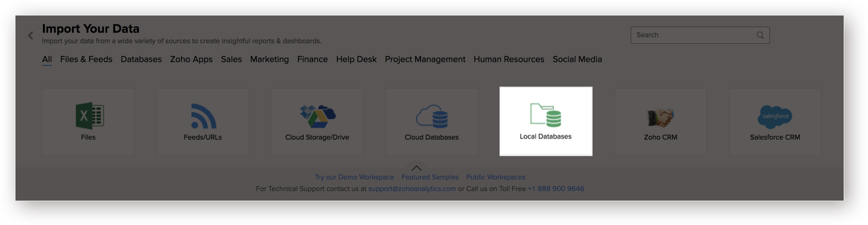Open the Salesforce CRM tile

(x=775, y=122)
